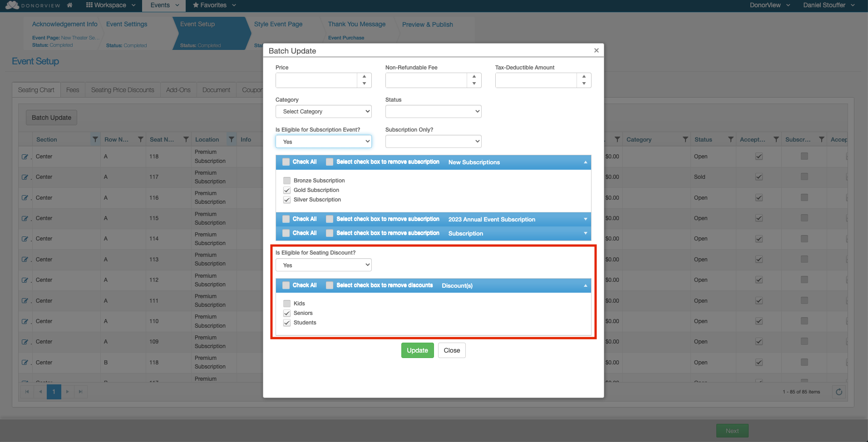Click the green Update button
Image resolution: width=868 pixels, height=442 pixels.
coord(418,350)
